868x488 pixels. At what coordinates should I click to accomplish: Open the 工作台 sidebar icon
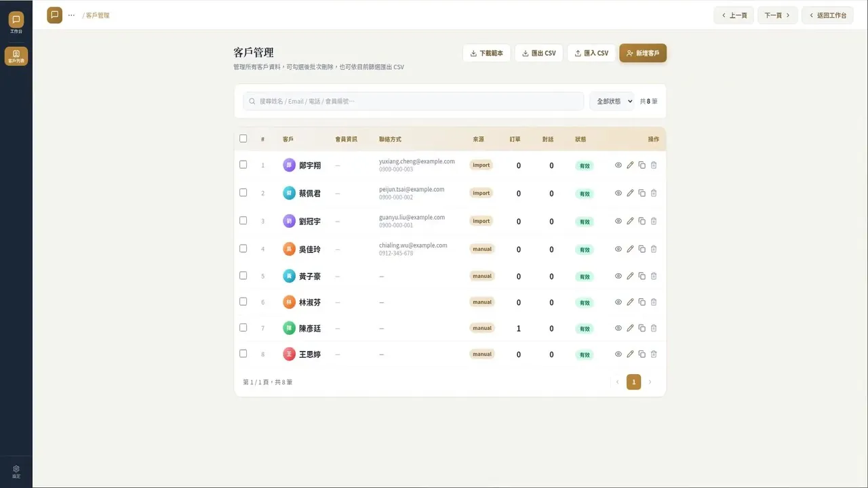[16, 22]
